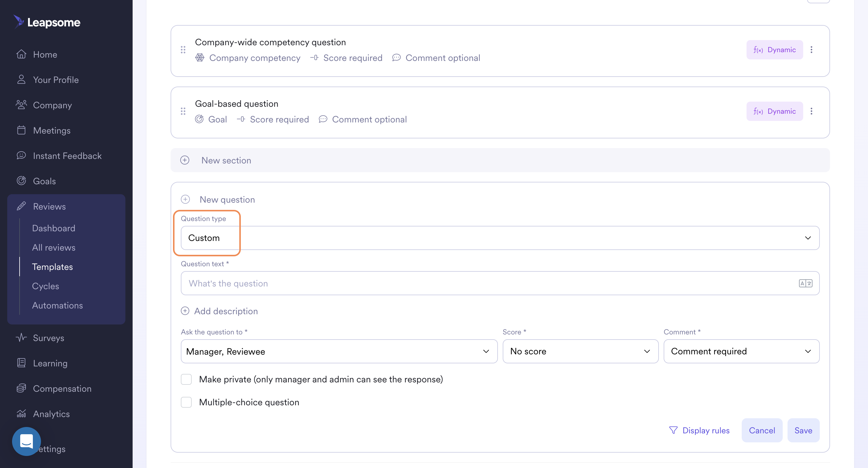
Task: Open Analytics in sidebar
Action: (x=51, y=414)
